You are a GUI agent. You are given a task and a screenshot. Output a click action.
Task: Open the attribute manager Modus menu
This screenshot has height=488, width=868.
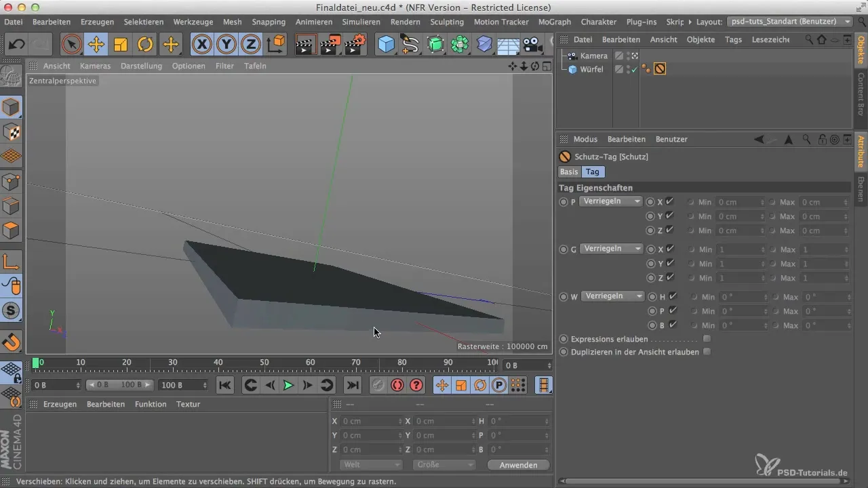(585, 139)
